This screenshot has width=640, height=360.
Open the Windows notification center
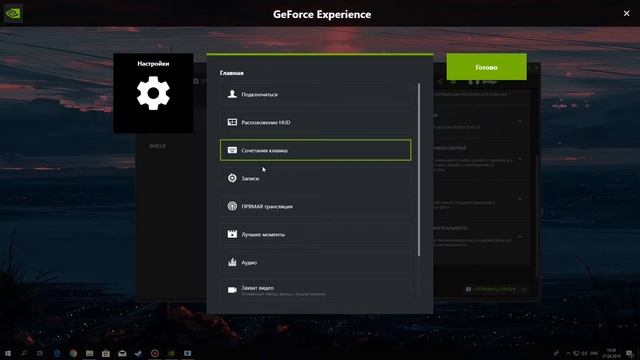[630, 353]
